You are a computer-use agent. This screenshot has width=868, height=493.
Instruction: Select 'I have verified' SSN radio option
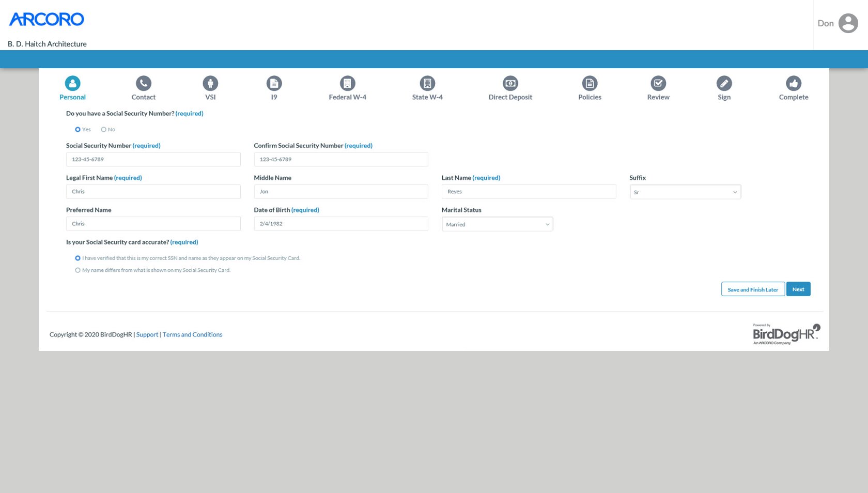[78, 258]
